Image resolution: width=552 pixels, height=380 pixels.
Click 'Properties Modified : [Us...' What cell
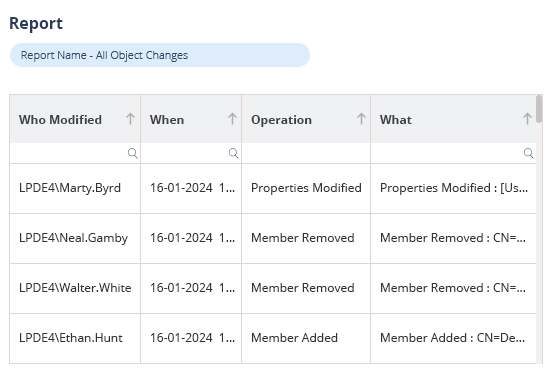pyautogui.click(x=453, y=188)
